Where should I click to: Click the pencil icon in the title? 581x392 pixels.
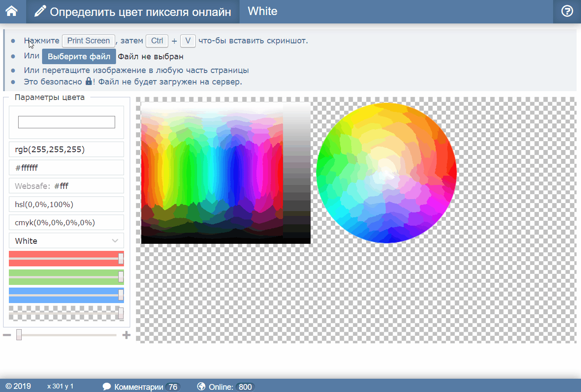[x=40, y=12]
